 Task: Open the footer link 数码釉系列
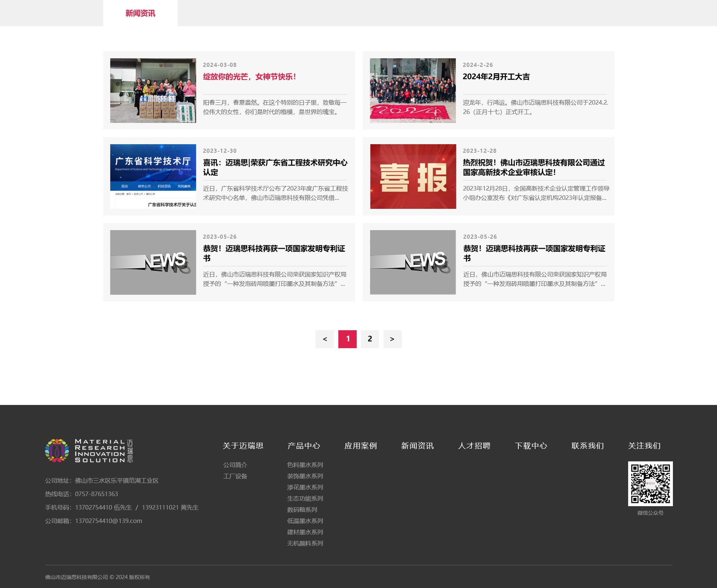pos(302,510)
